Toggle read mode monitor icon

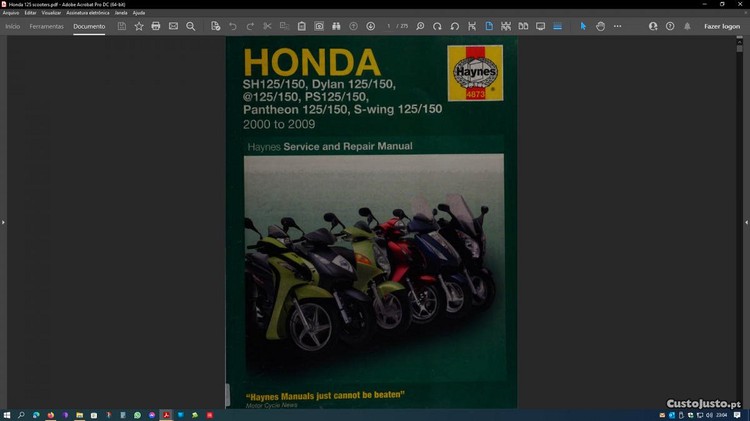[x=540, y=26]
